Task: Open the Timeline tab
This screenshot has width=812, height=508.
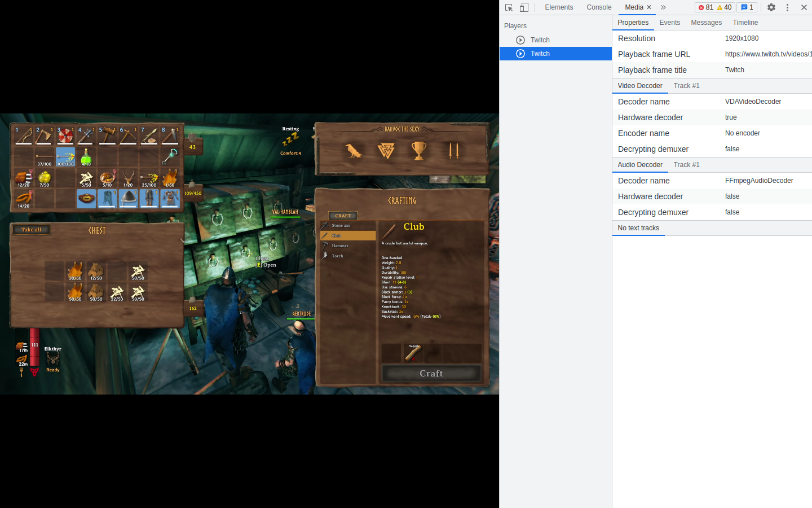Action: [745, 23]
